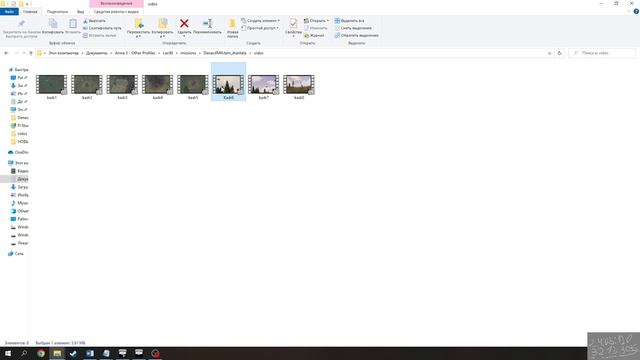The height and width of the screenshot is (360, 640).
Task: Click the Explorer help question mark icon
Action: tap(636, 11)
